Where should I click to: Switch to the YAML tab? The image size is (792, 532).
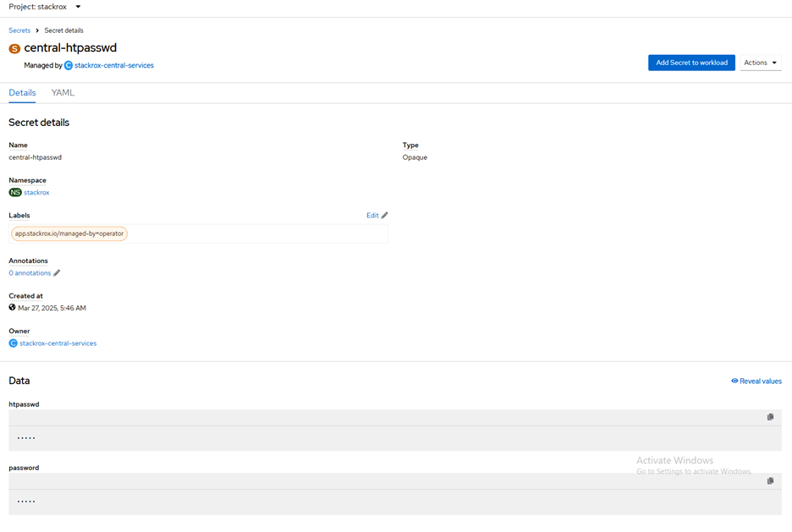pyautogui.click(x=63, y=93)
